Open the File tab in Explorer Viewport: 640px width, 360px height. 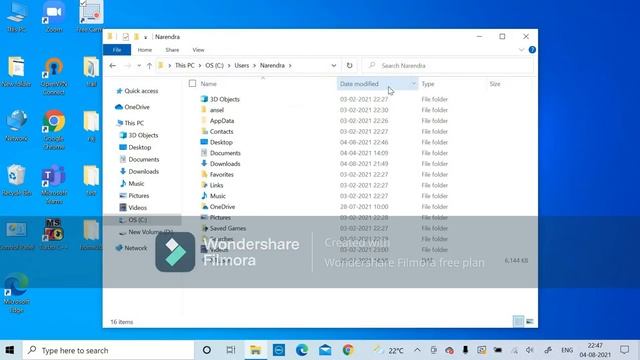point(117,50)
